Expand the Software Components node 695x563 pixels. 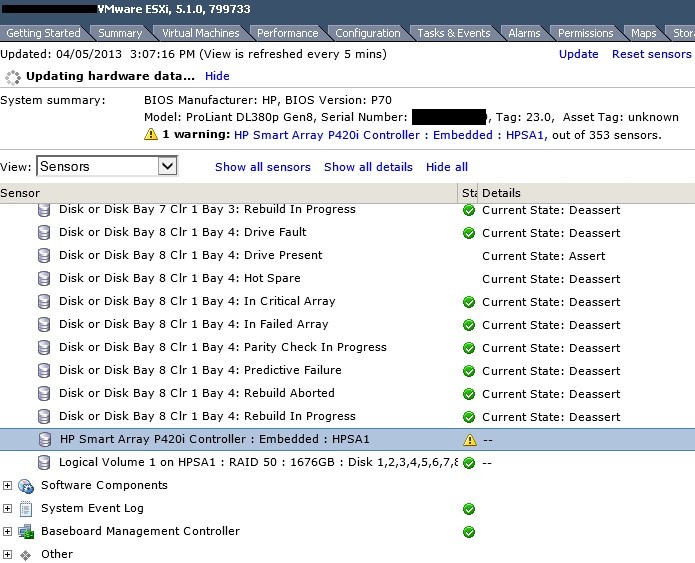coord(7,485)
